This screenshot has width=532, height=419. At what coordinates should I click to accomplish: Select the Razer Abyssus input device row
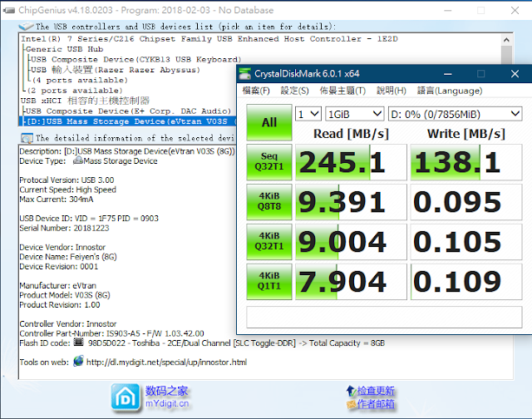coord(116,70)
